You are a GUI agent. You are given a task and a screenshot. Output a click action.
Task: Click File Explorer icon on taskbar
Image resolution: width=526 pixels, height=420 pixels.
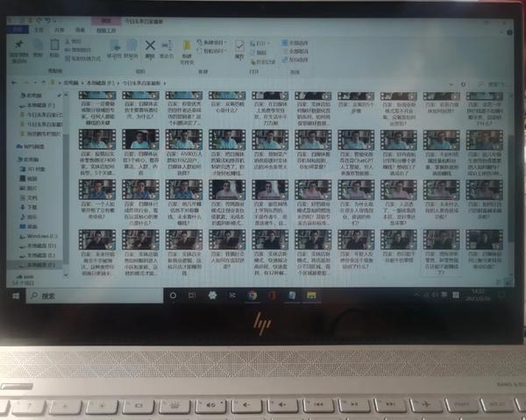[311, 295]
